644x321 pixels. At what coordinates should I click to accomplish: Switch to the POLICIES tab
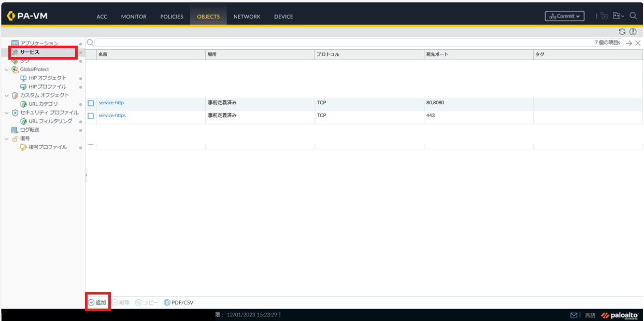[x=171, y=17]
